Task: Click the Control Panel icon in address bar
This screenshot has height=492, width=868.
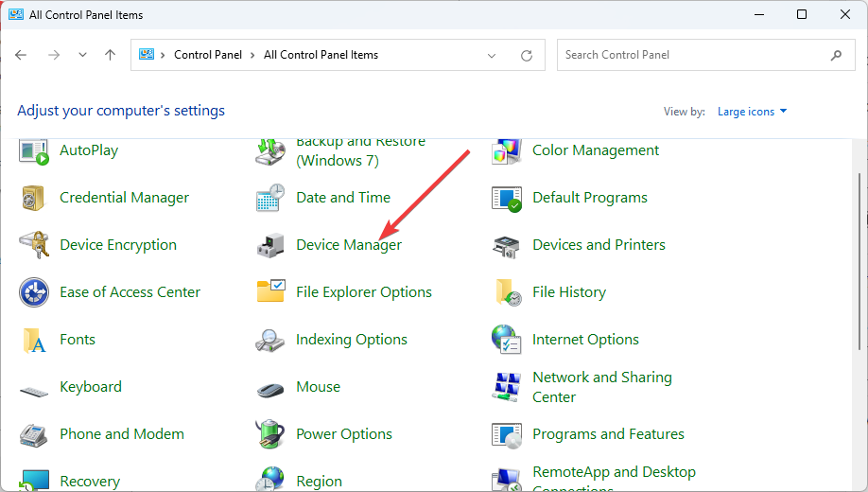Action: pos(147,54)
